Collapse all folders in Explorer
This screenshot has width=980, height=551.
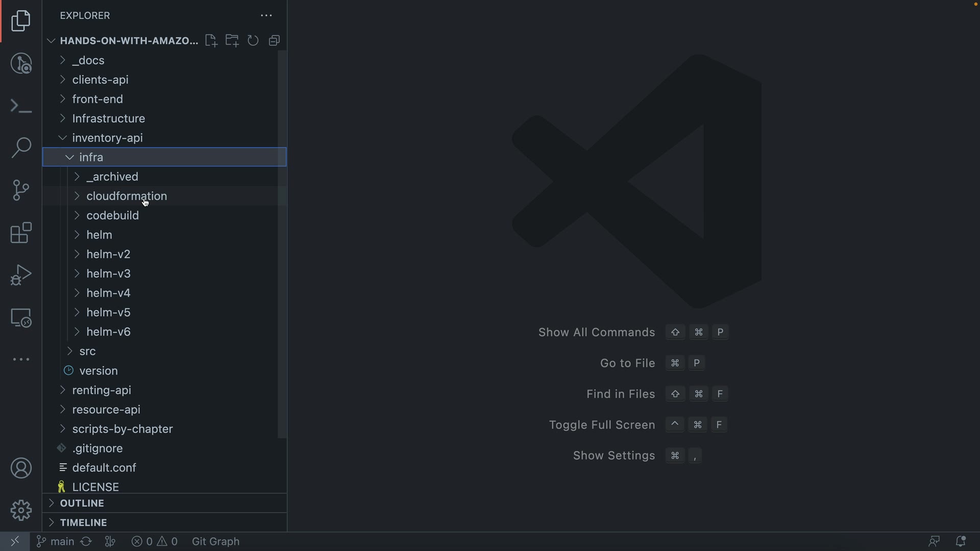coord(275,41)
